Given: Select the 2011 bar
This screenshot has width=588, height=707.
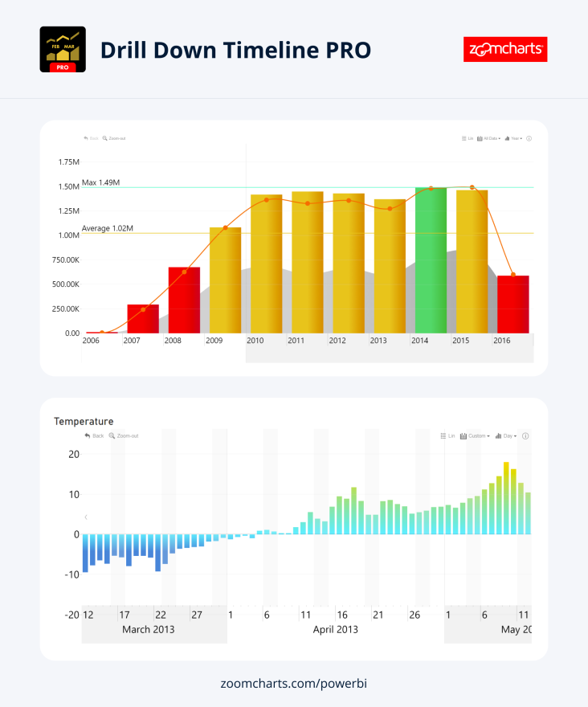Looking at the screenshot, I should 308,263.
